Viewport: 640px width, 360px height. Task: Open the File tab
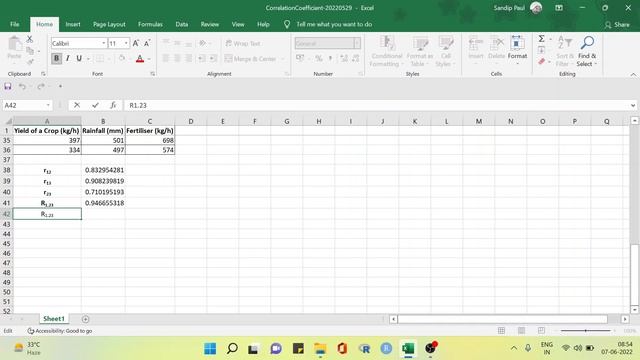15,24
